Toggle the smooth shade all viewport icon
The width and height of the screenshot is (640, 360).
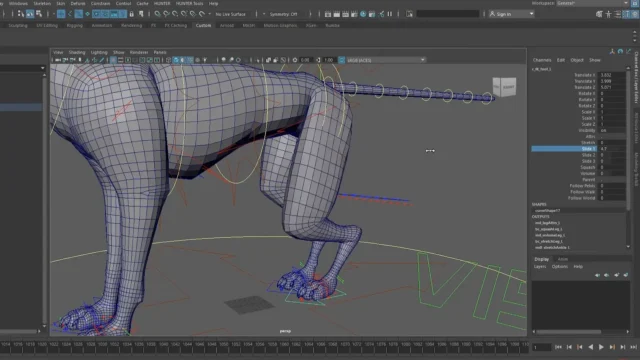(x=176, y=60)
